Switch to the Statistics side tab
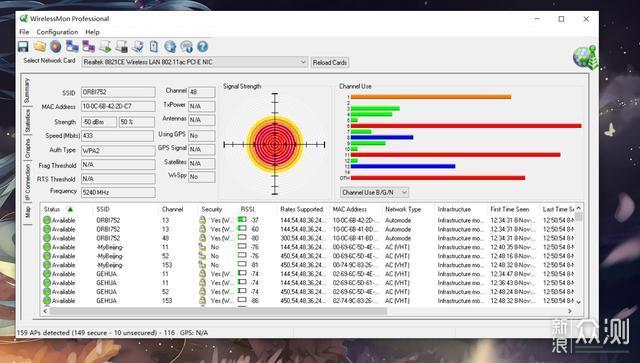Viewport: 640px width, 363px height. [x=27, y=120]
